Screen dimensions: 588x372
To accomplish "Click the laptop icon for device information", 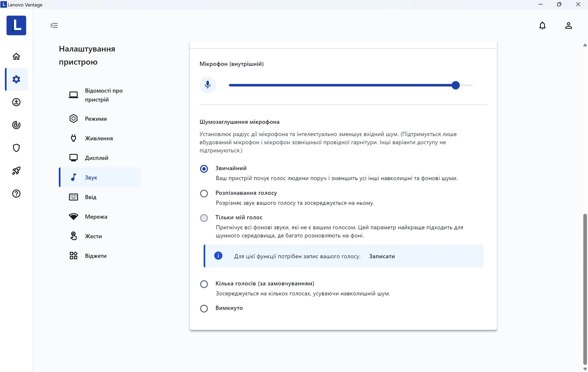I will (x=73, y=95).
